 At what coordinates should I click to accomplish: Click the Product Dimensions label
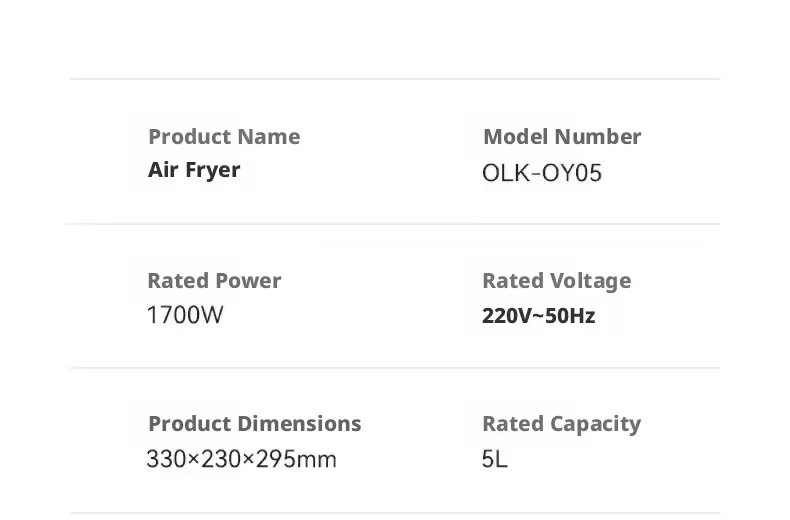coord(254,424)
